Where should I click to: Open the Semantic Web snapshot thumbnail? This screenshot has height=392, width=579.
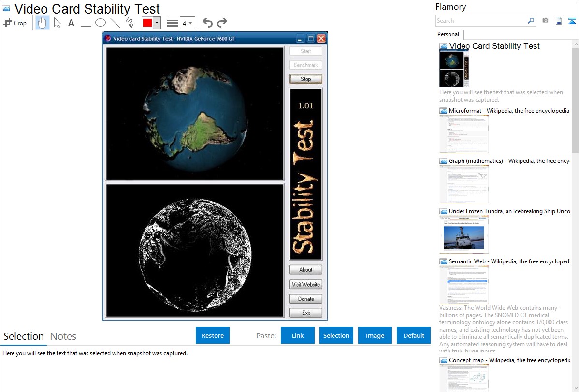pos(464,285)
